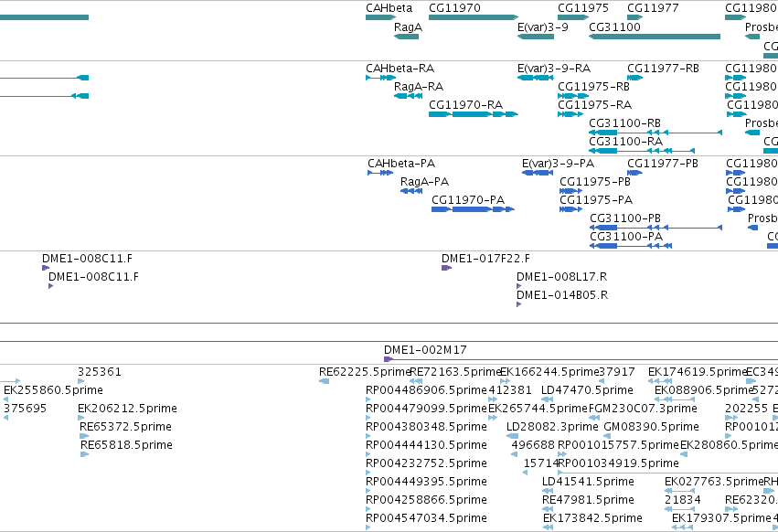Select EST 21834 label

(683, 501)
